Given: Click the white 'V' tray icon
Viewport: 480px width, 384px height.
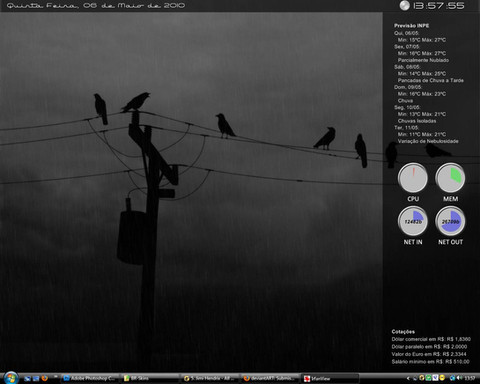Looking at the screenshot, I should click(435, 378).
